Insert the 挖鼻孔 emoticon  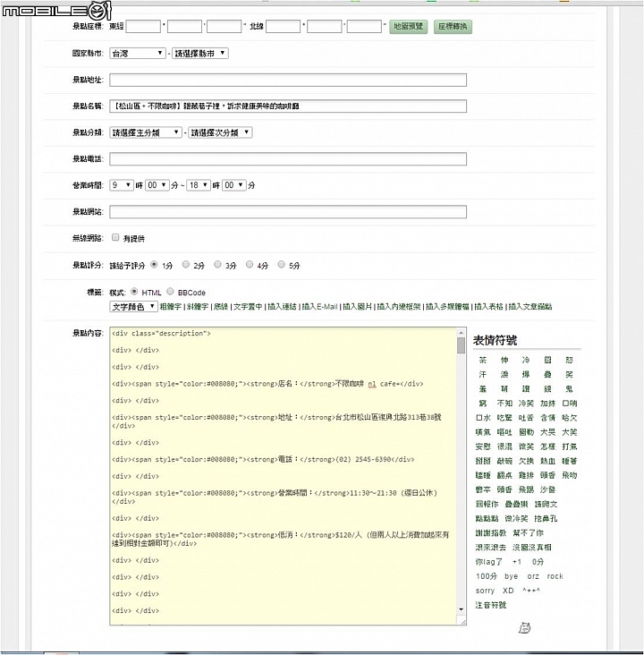[546, 518]
